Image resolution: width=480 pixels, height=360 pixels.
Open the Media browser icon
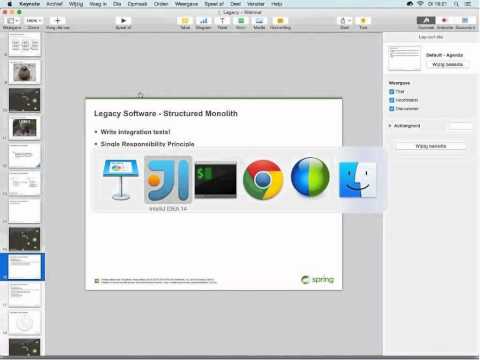click(259, 21)
